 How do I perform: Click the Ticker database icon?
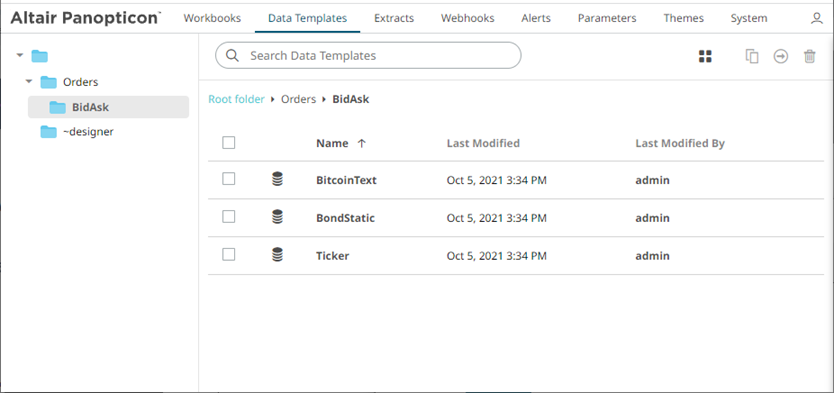point(277,255)
